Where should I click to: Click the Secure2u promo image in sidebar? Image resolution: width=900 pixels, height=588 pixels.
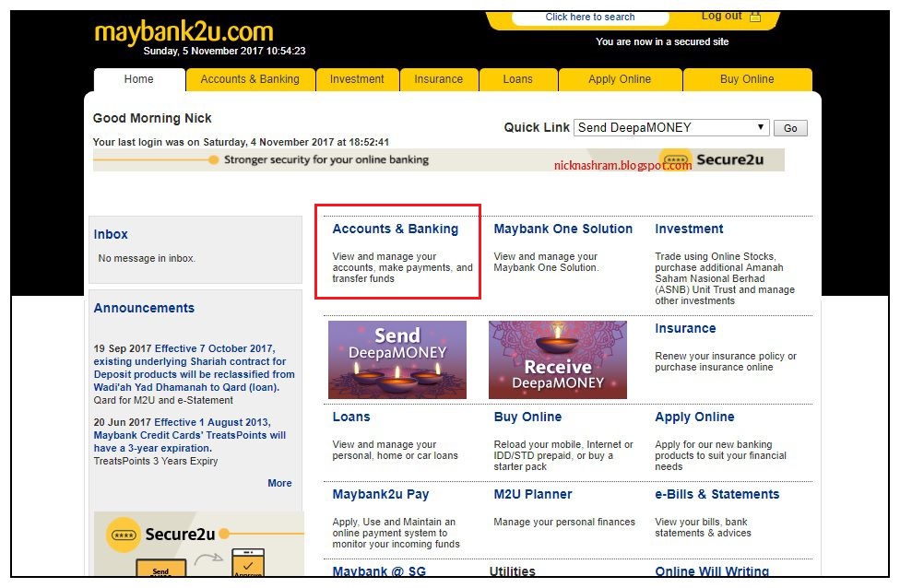198,544
